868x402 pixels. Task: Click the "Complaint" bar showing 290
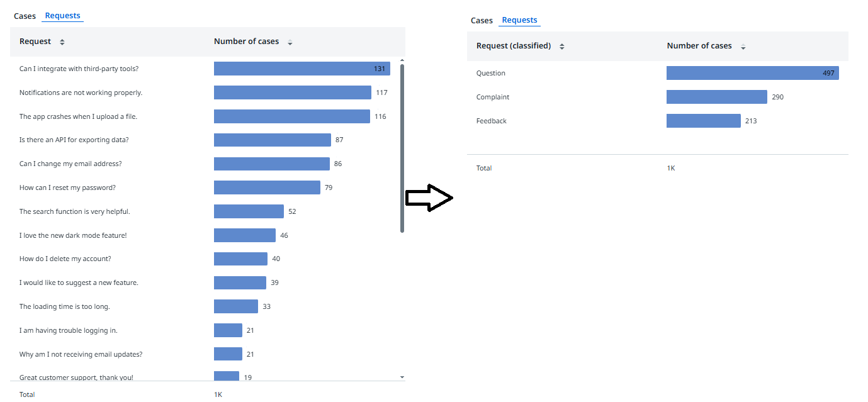point(716,97)
